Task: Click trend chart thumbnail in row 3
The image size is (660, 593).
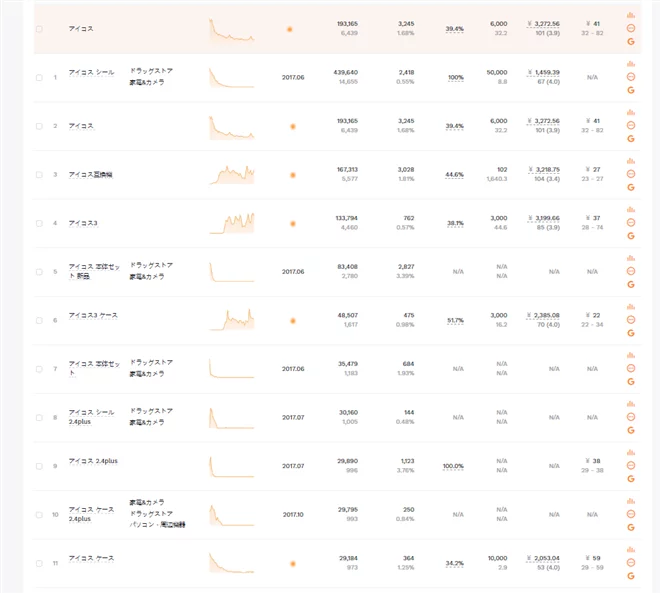Action: coord(232,174)
